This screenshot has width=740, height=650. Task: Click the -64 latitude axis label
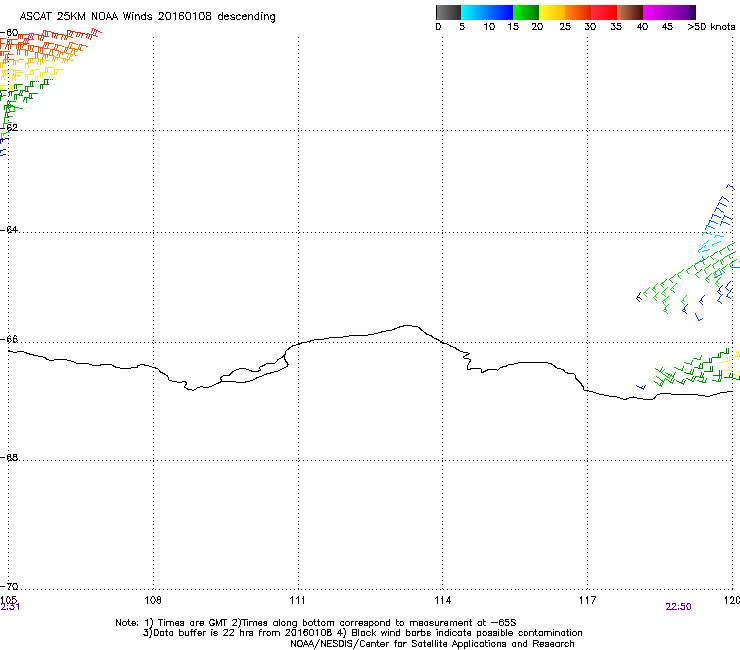pos(9,229)
